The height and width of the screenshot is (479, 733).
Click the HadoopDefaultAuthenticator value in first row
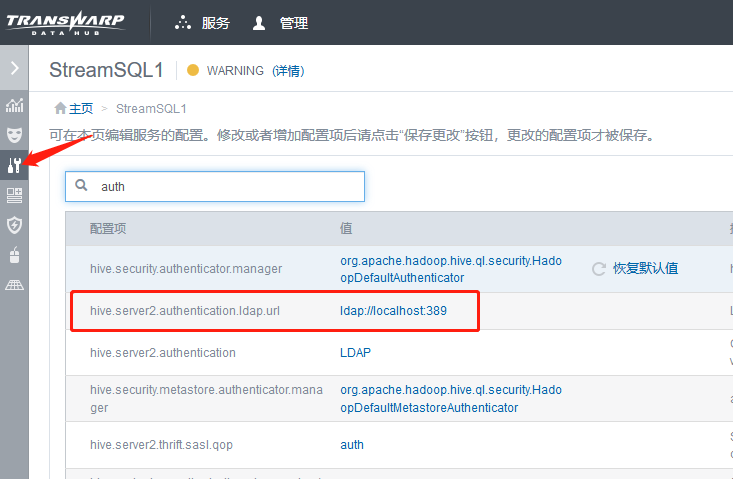click(x=450, y=269)
